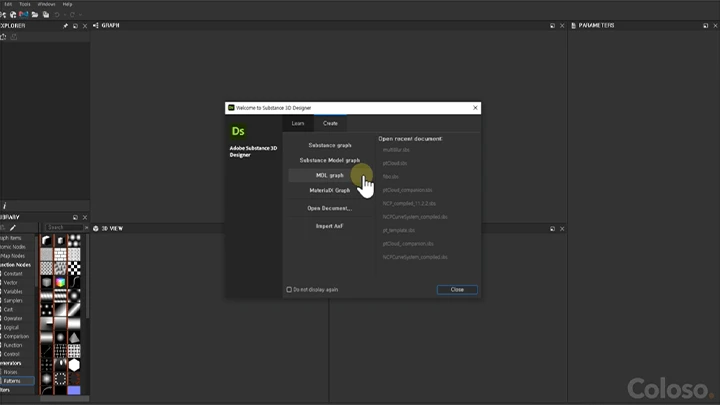Click the red-blue new graph toolbar icon

(23, 15)
